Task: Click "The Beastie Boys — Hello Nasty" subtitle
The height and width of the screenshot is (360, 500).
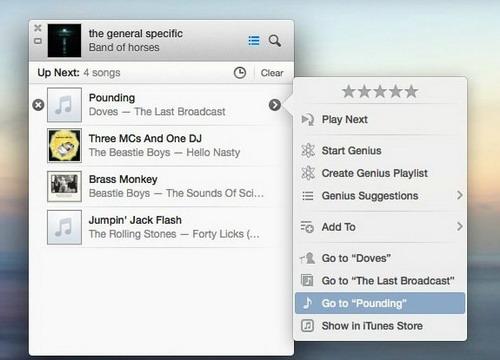Action: click(x=164, y=152)
